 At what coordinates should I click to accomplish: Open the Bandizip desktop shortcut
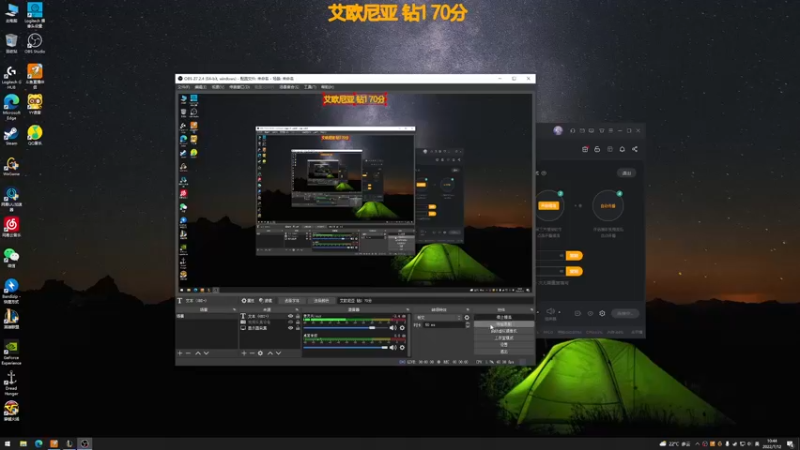pyautogui.click(x=11, y=291)
